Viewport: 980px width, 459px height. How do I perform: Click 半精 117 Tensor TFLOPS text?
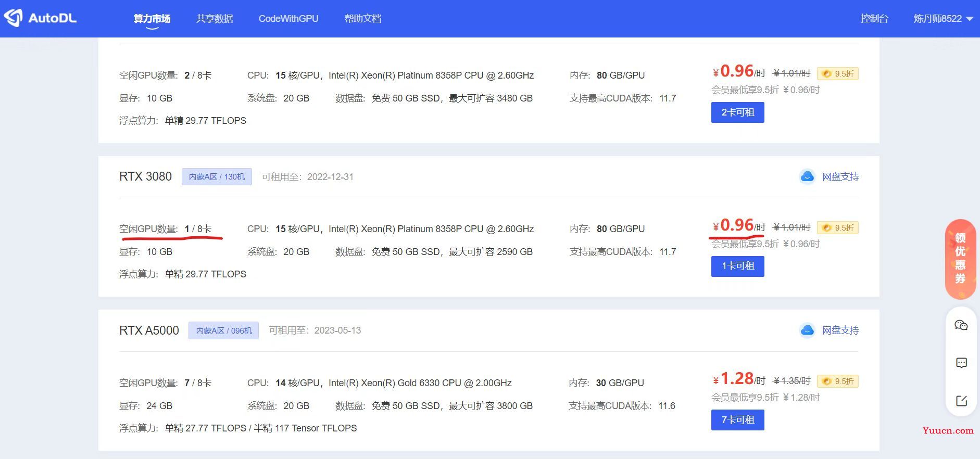pos(305,428)
